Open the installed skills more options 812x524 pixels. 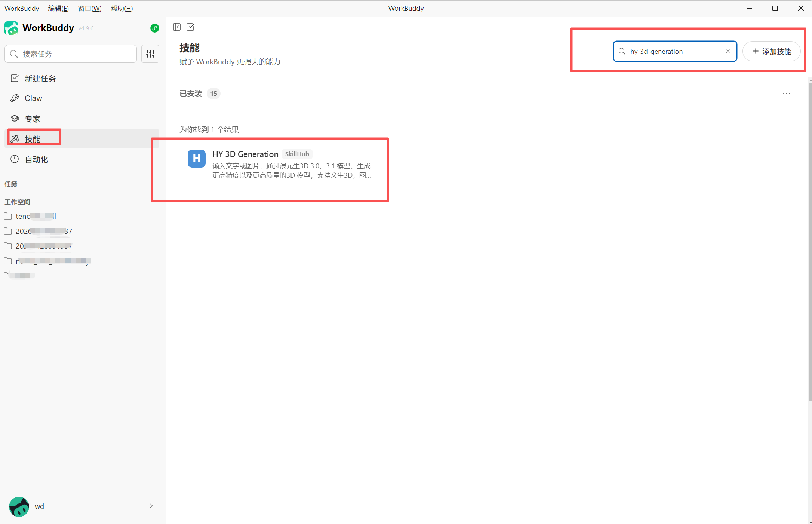coord(787,94)
